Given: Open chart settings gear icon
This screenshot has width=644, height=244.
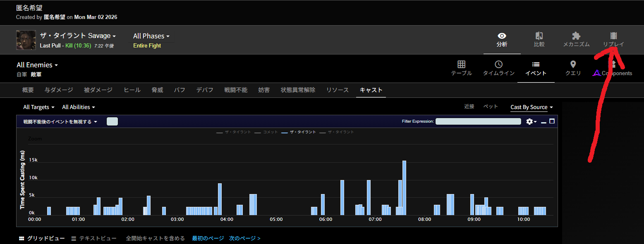Looking at the screenshot, I should (x=531, y=121).
